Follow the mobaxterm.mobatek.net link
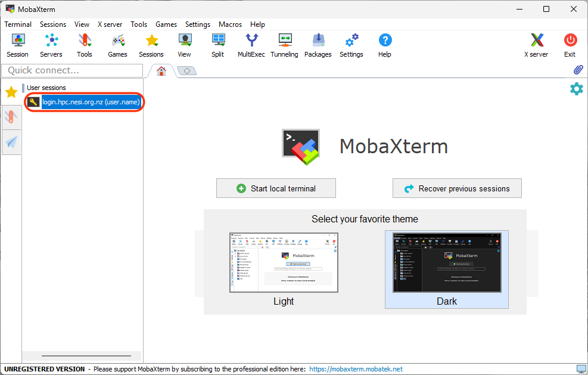 [x=356, y=369]
